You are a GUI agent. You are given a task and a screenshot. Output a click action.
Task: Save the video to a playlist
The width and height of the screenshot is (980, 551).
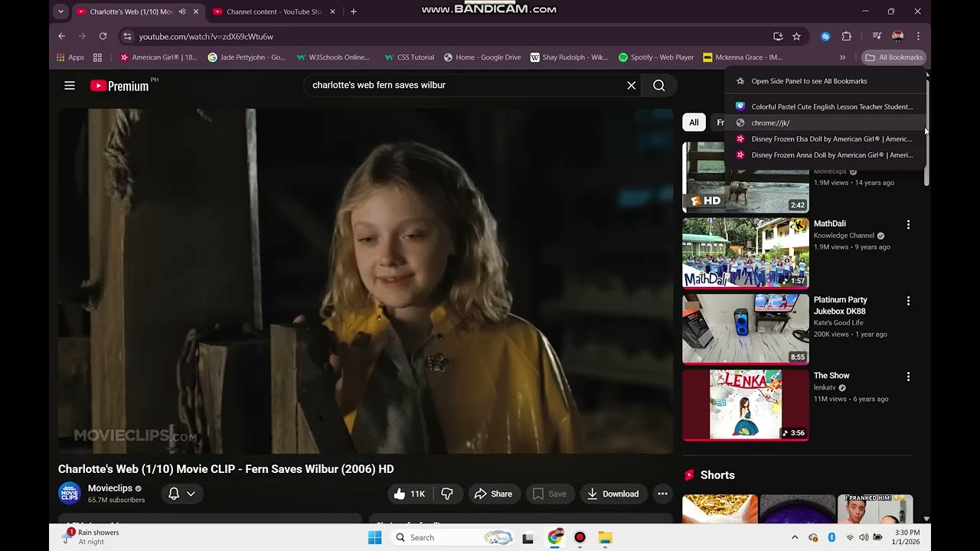click(550, 494)
